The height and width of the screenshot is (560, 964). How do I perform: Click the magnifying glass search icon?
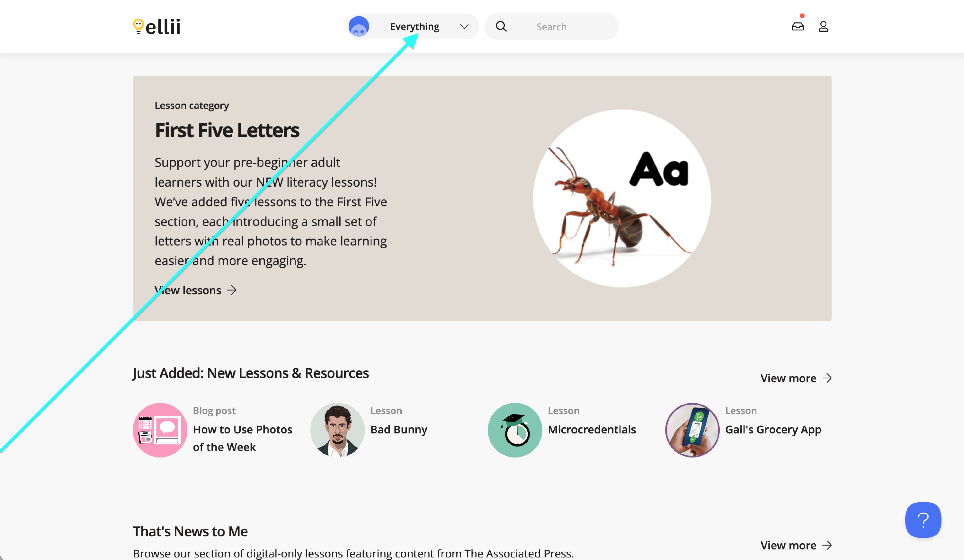[x=501, y=26]
